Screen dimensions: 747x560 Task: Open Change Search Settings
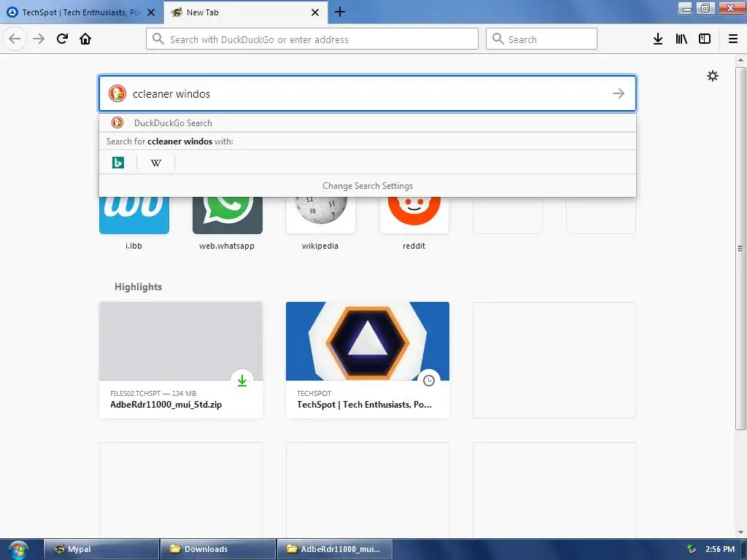click(x=368, y=186)
